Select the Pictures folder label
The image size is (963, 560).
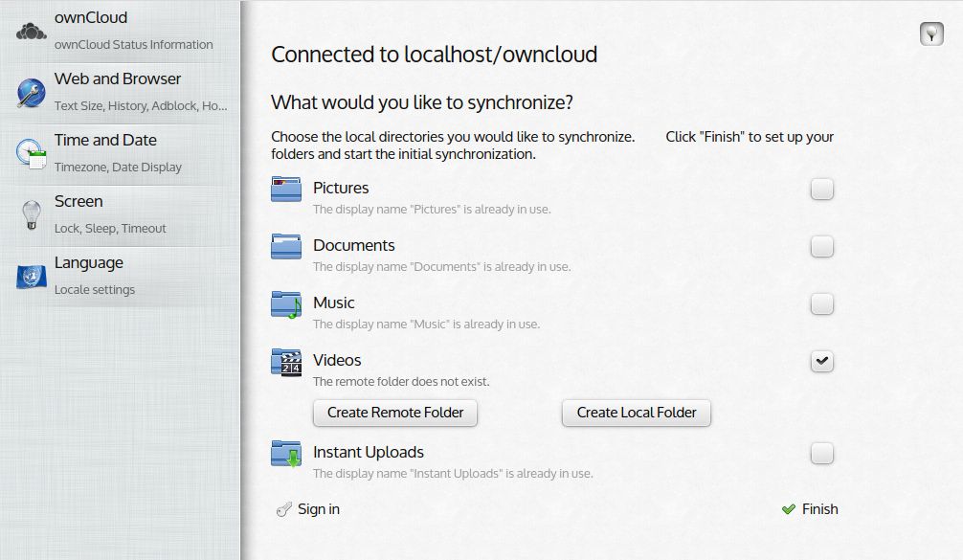[341, 188]
